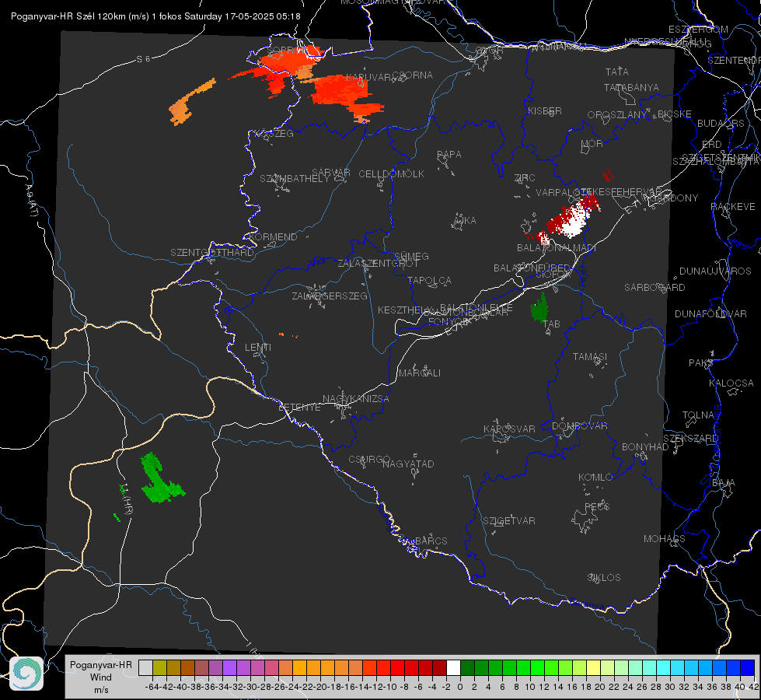The width and height of the screenshot is (761, 700).
Task: Click the KALOCSA town label
Action: point(731,383)
